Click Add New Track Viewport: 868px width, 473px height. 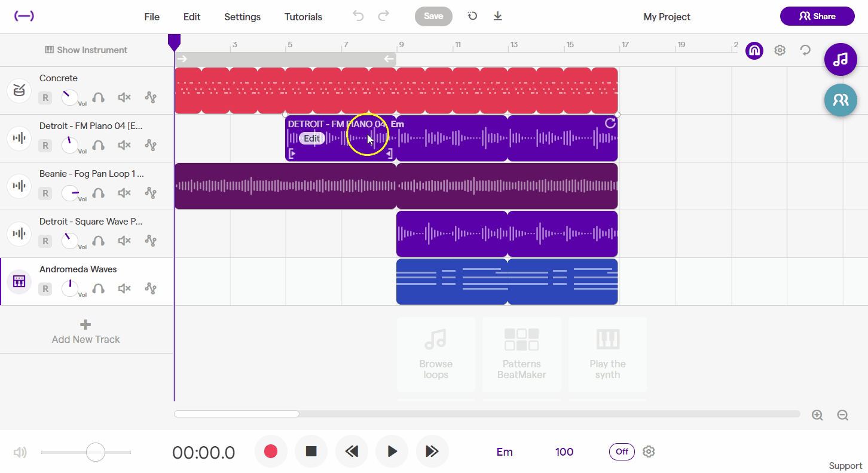point(85,329)
